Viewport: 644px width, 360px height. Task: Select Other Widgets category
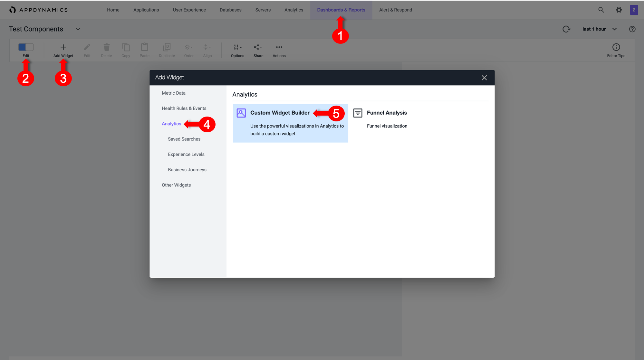[x=176, y=185]
